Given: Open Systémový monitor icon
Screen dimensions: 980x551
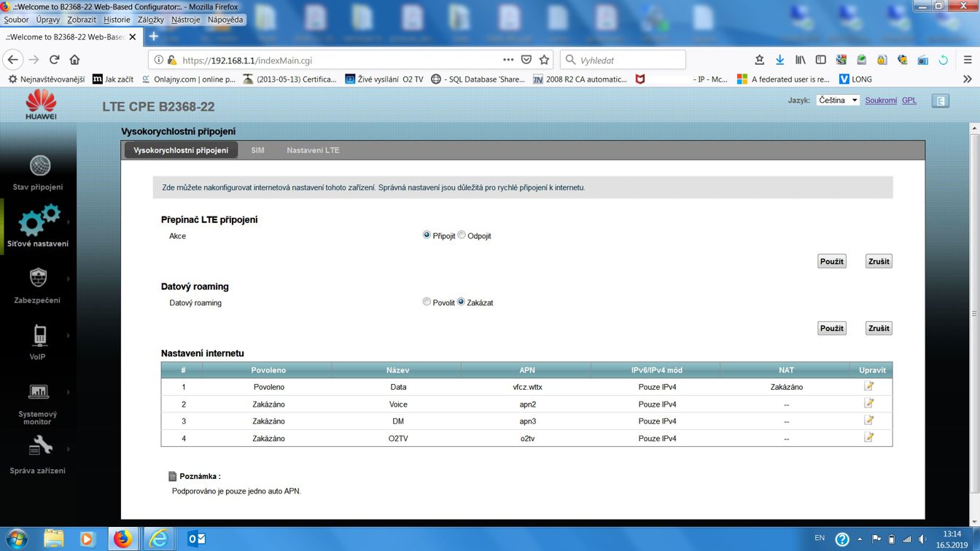Looking at the screenshot, I should (x=38, y=391).
